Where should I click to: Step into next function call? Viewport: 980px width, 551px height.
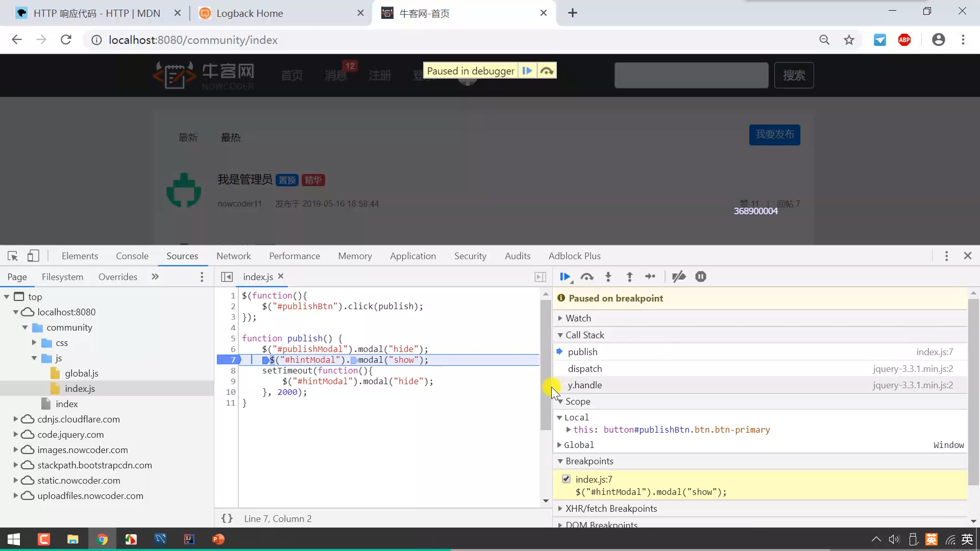[608, 277]
